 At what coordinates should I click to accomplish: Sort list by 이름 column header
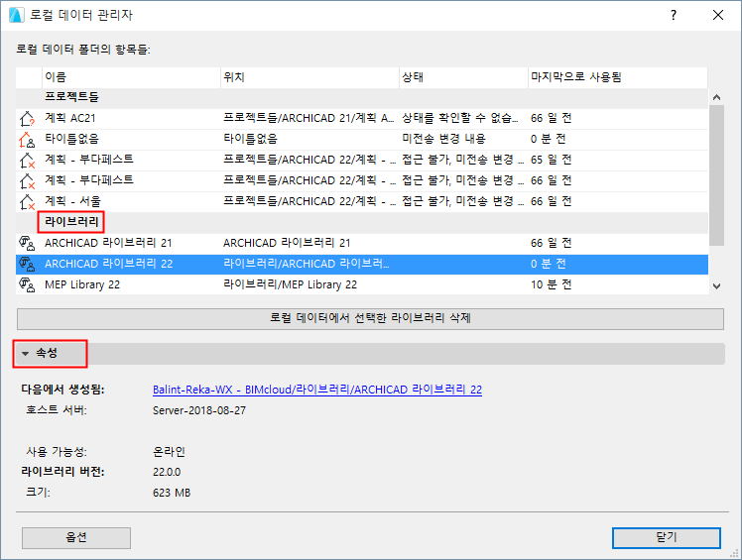[132, 77]
